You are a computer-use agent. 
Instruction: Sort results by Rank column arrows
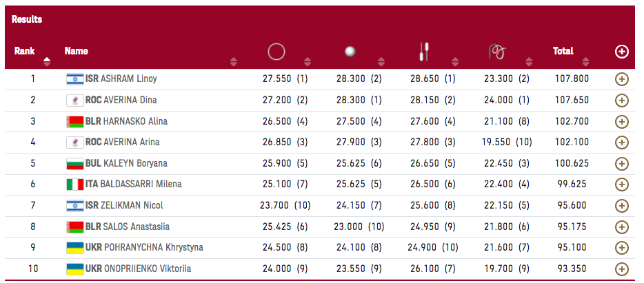pyautogui.click(x=47, y=61)
